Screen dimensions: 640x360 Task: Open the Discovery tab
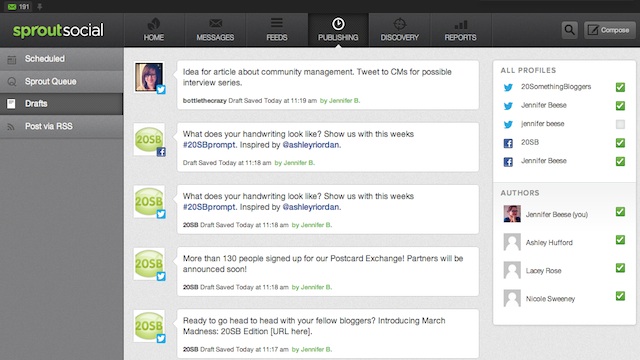pyautogui.click(x=400, y=30)
